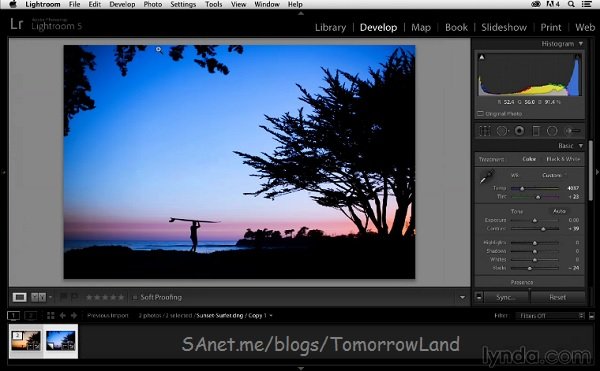The height and width of the screenshot is (371, 600).
Task: Switch to the Slideshow module
Action: 504,28
